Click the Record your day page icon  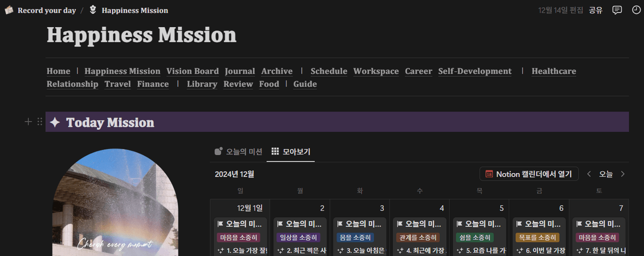[9, 10]
